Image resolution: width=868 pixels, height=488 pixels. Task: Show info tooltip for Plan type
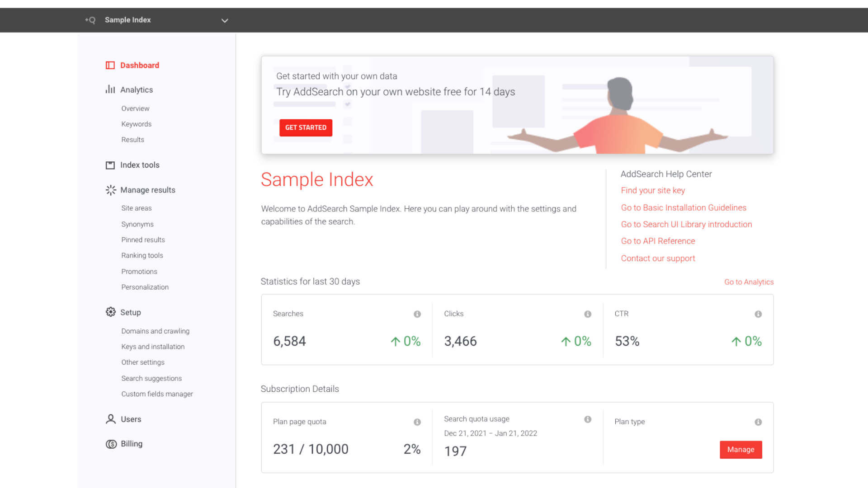point(758,422)
